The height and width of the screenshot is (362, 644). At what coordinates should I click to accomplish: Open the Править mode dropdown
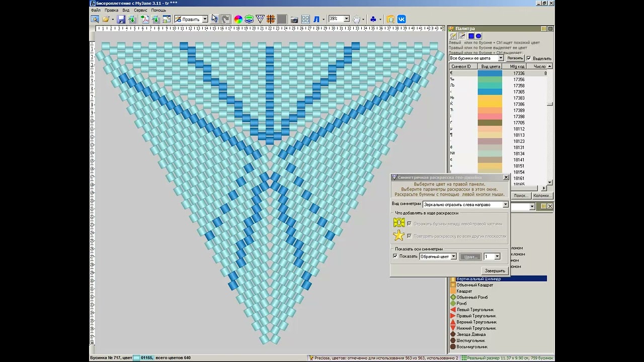click(205, 19)
